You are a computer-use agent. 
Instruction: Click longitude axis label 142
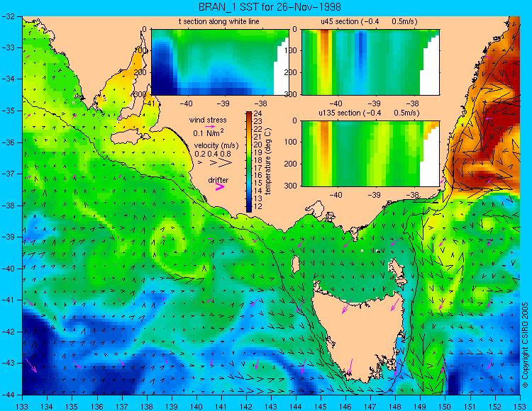246,406
